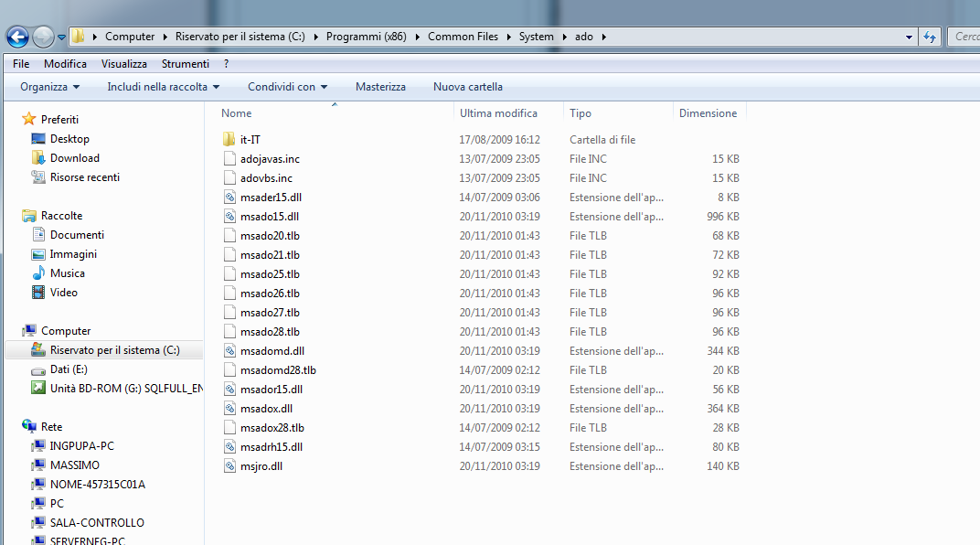Select Common Files breadcrumb
This screenshot has width=980, height=545.
pyautogui.click(x=463, y=37)
